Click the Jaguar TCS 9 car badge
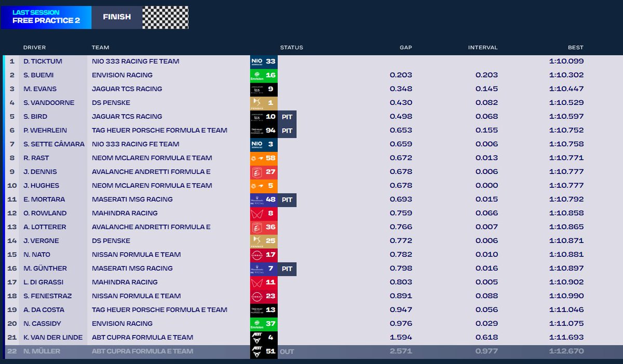623x364 pixels. click(264, 89)
